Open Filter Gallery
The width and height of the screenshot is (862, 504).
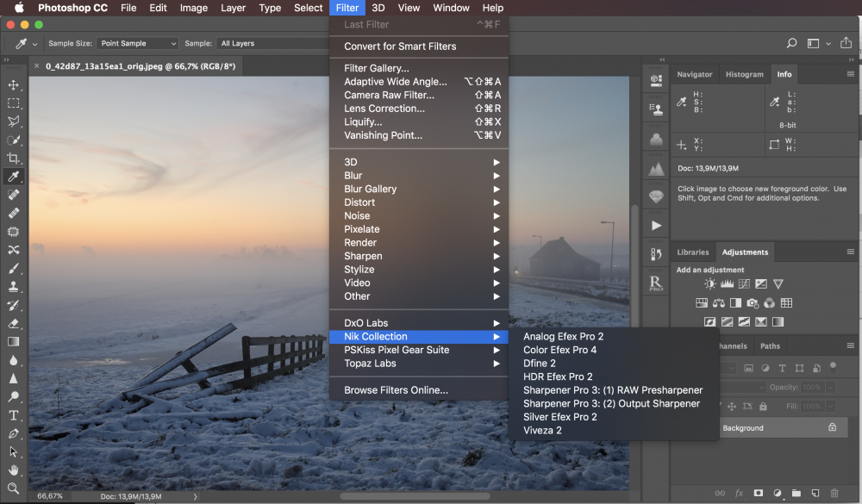[419, 68]
